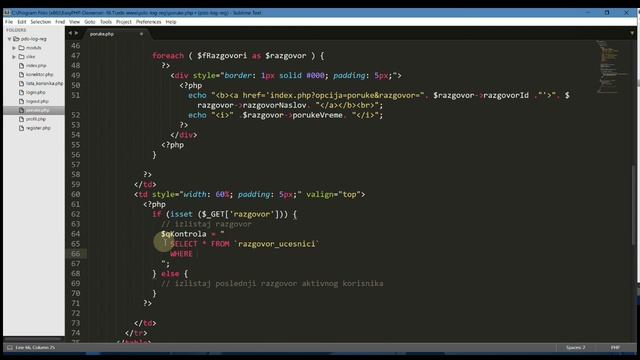640x360 pixels.
Task: Click the Line/Column status bar text
Action: (35, 348)
